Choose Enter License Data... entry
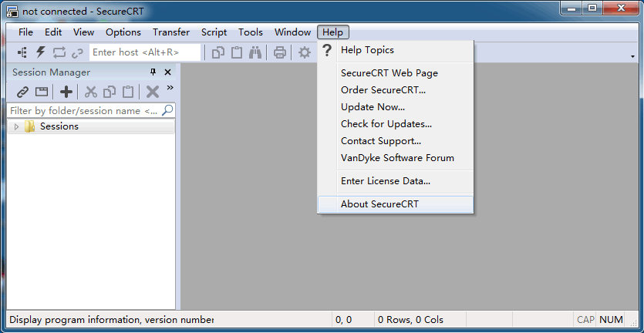 [x=396, y=180]
